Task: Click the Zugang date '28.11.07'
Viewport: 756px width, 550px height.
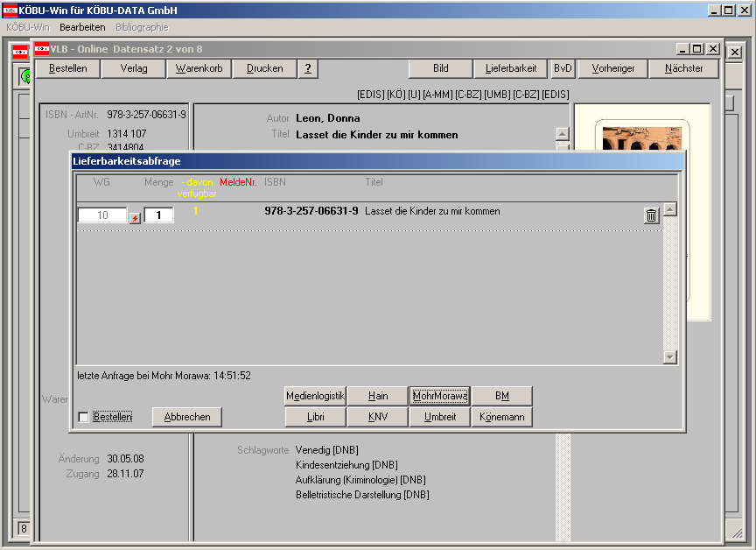Action: click(x=125, y=474)
